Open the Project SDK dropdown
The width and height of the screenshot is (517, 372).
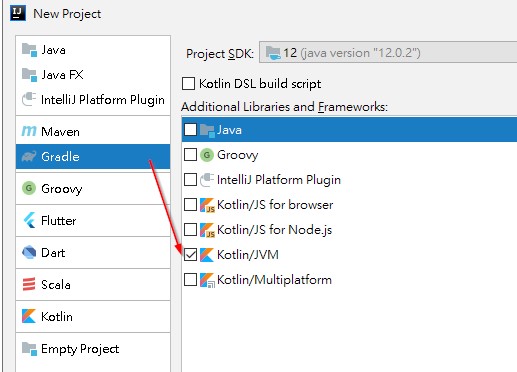tap(388, 52)
